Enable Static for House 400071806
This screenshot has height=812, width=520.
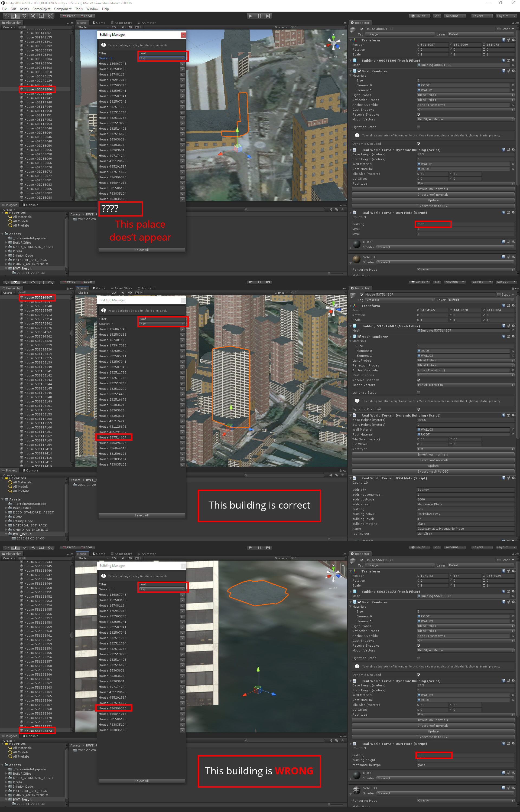pos(499,29)
